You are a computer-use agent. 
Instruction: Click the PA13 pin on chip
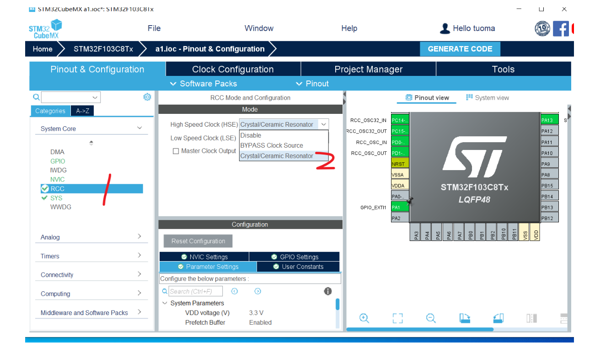[550, 120]
